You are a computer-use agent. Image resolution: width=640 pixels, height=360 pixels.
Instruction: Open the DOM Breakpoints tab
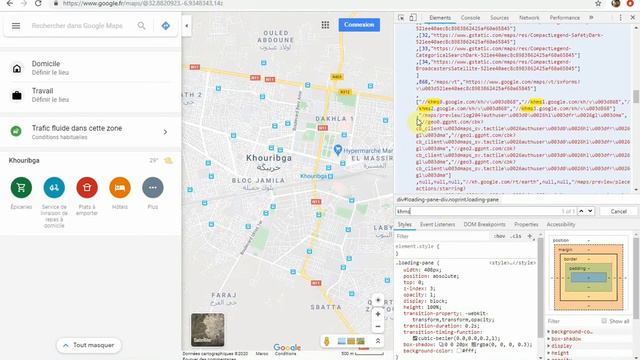point(484,224)
